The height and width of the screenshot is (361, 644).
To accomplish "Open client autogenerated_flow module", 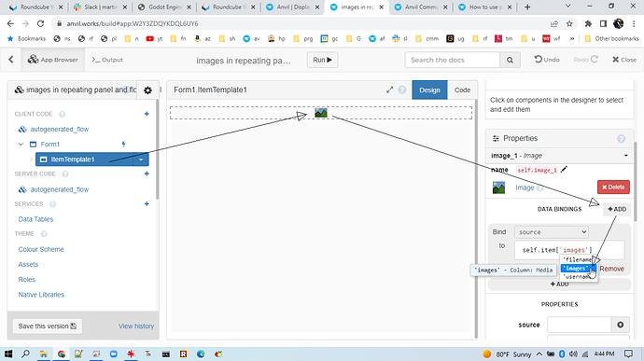I will coord(59,129).
